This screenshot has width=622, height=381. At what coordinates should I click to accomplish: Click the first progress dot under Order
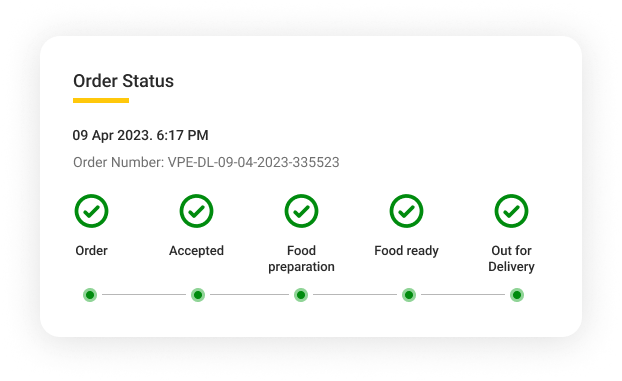90,295
